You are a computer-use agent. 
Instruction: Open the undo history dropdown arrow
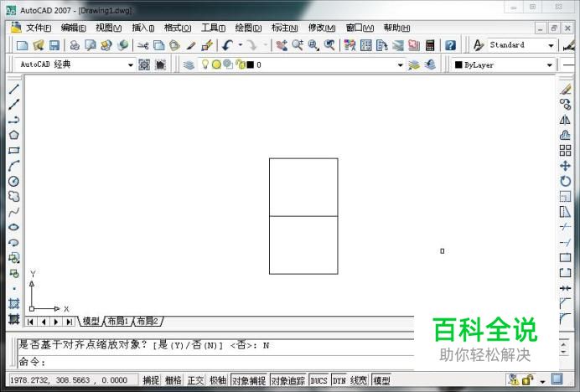(240, 45)
